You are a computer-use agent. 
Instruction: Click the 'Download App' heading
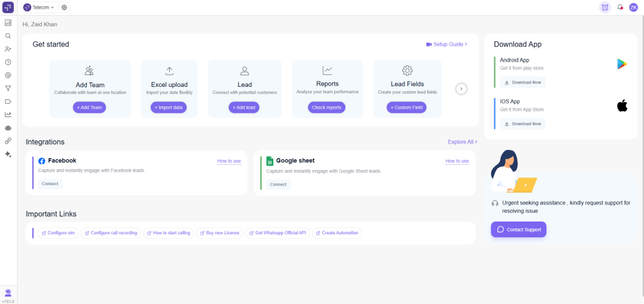click(518, 44)
